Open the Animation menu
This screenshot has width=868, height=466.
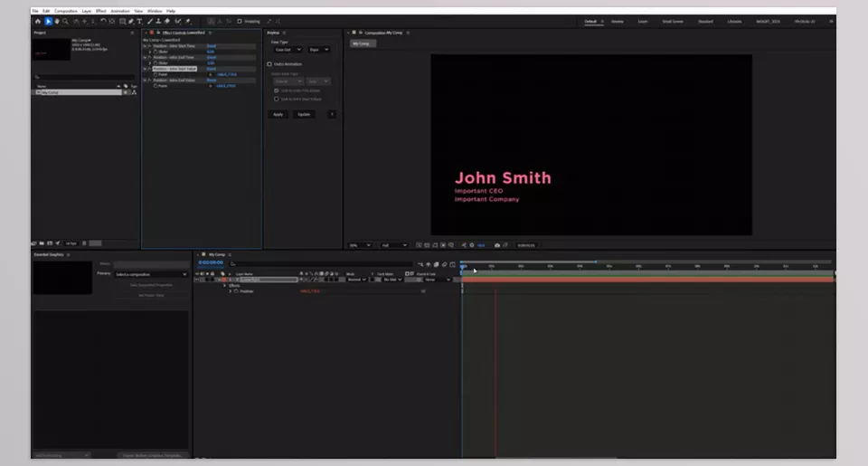[x=120, y=11]
